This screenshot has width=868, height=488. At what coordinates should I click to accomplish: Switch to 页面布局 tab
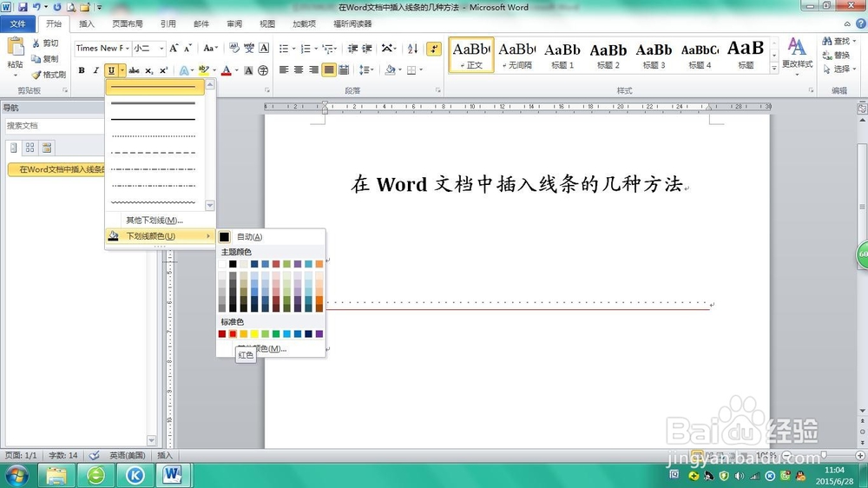pyautogui.click(x=128, y=23)
